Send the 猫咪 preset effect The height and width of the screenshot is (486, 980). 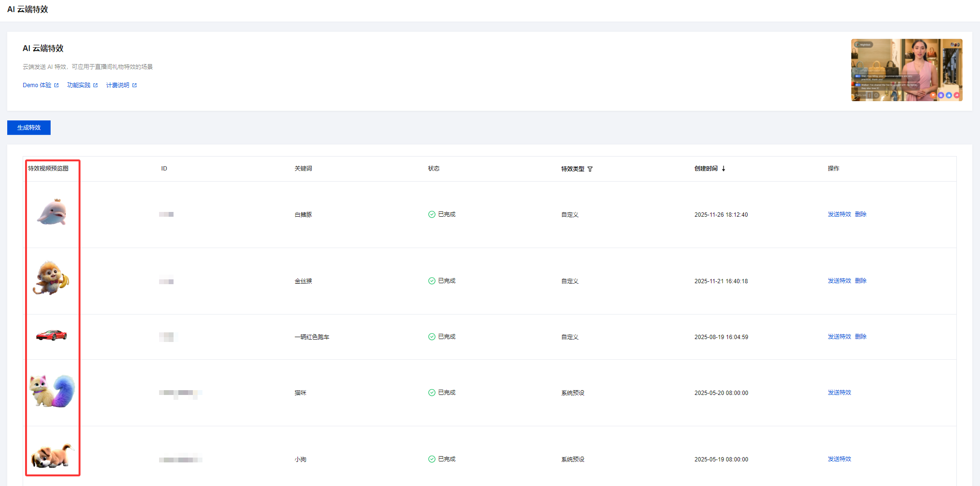coord(839,393)
